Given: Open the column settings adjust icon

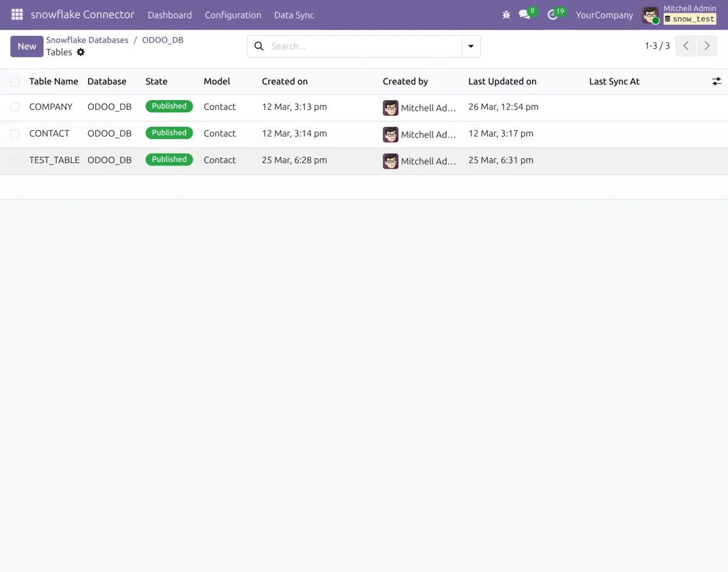Looking at the screenshot, I should coord(716,81).
